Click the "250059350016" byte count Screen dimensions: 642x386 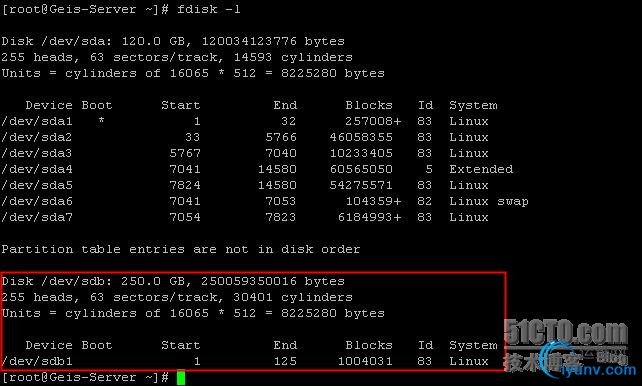[249, 281]
